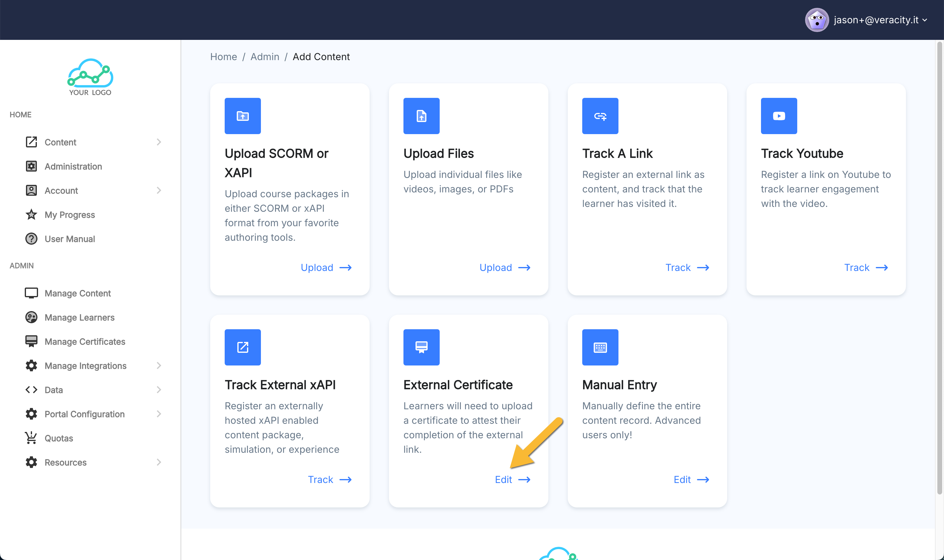
Task: Open Manage Certificates in sidebar
Action: 85,342
